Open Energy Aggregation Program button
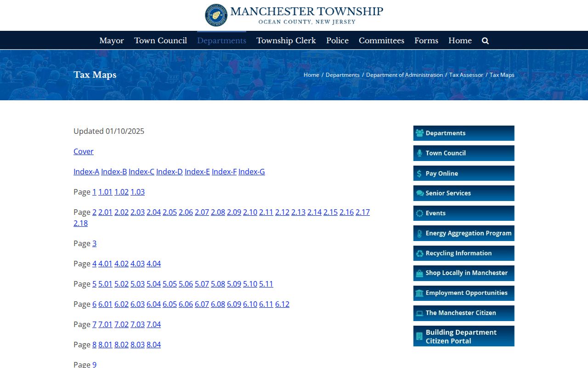The width and height of the screenshot is (588, 368). [464, 233]
